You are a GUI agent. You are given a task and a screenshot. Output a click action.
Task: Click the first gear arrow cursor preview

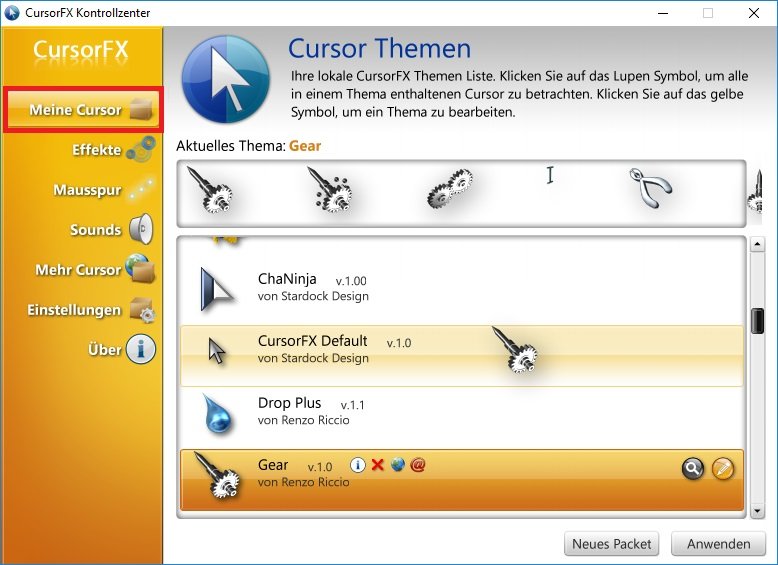(209, 190)
